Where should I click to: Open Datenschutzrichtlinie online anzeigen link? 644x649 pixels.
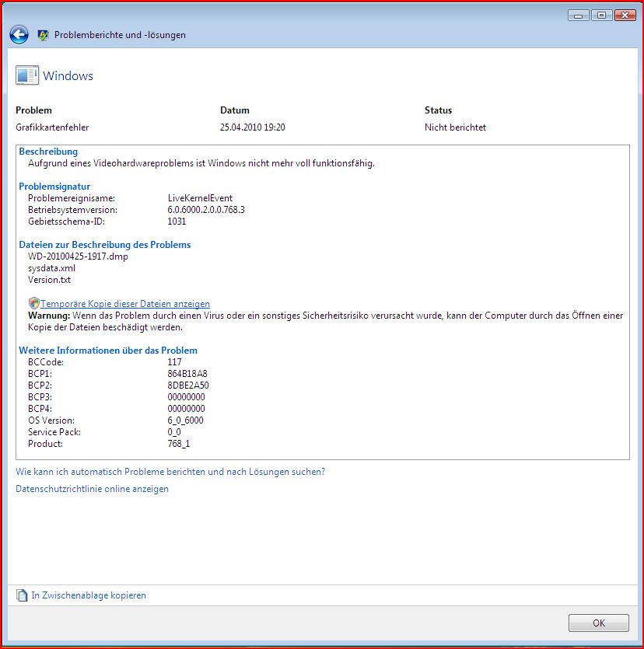pos(92,489)
